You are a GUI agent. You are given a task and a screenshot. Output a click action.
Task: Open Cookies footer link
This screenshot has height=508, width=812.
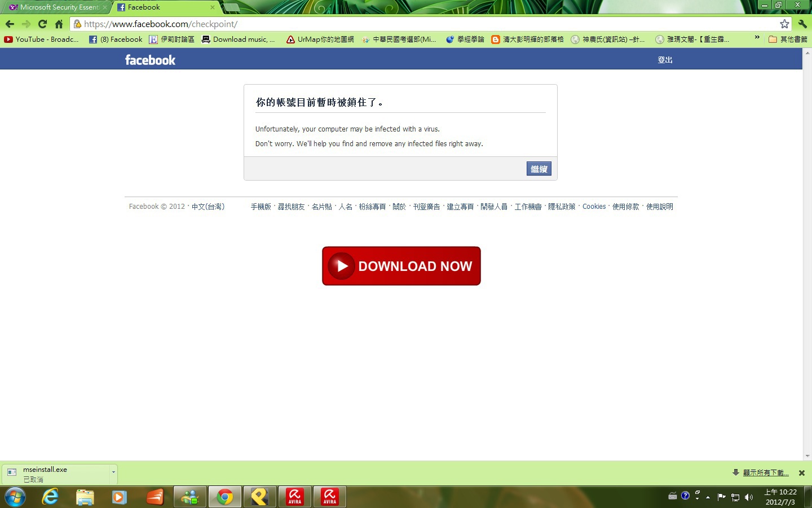594,207
